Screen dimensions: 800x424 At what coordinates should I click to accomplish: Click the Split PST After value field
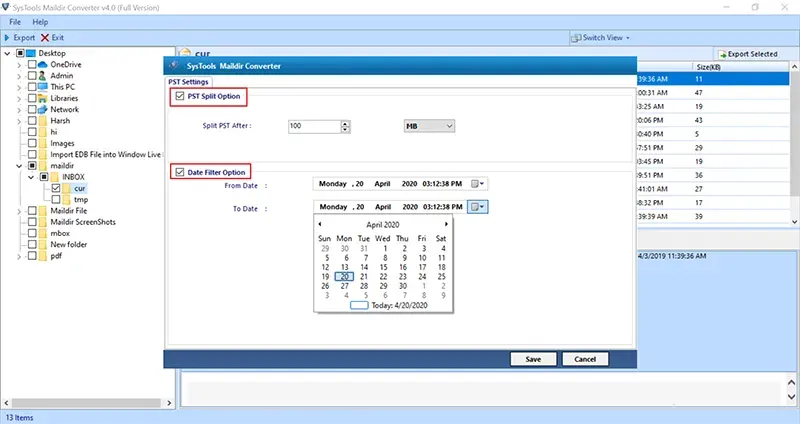tap(315, 126)
